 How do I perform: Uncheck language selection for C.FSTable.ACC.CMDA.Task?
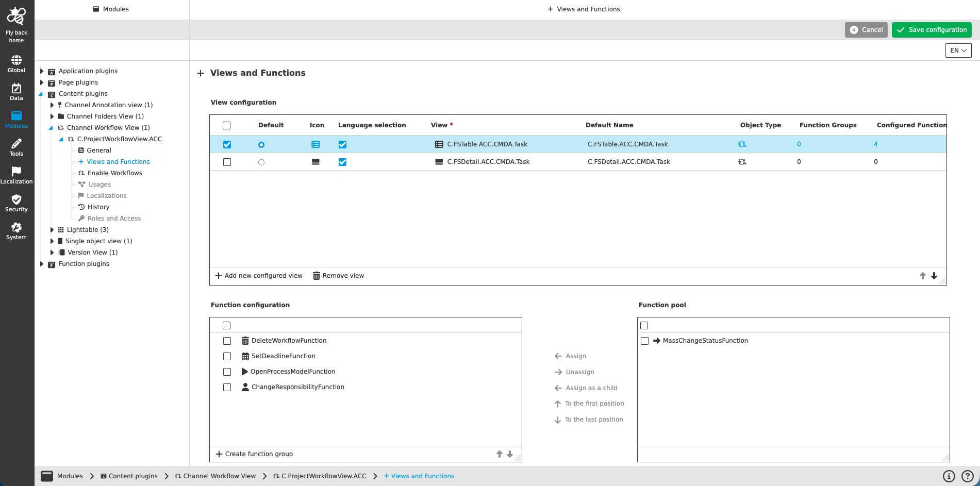342,144
